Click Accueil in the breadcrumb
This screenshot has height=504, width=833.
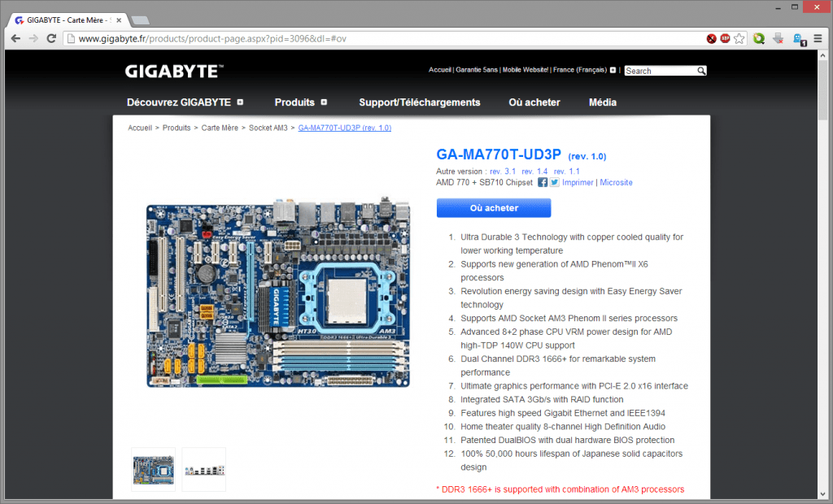[140, 128]
